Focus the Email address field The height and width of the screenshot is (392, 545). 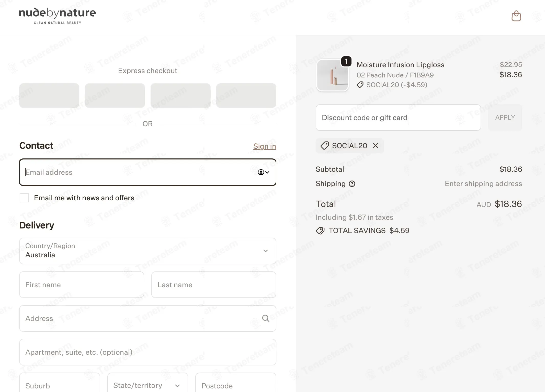point(148,172)
